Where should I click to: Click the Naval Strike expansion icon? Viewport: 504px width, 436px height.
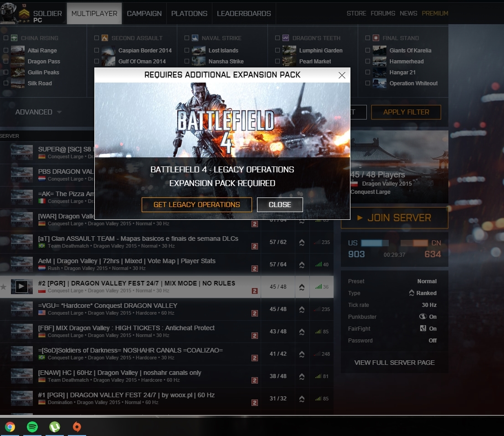tap(195, 38)
